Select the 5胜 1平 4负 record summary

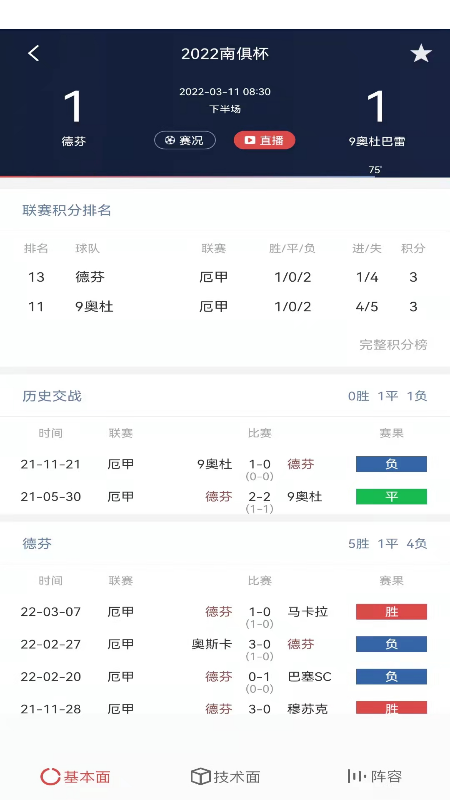coord(388,543)
